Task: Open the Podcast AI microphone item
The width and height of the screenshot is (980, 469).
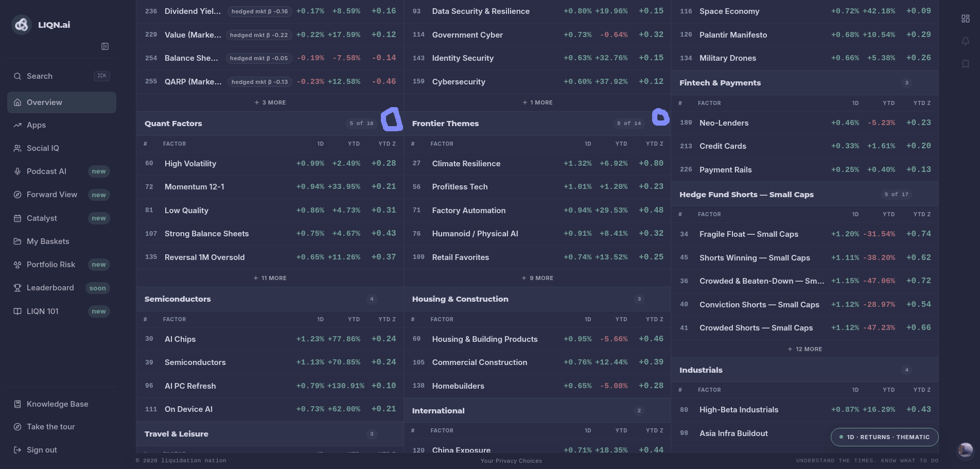Action: click(x=62, y=171)
